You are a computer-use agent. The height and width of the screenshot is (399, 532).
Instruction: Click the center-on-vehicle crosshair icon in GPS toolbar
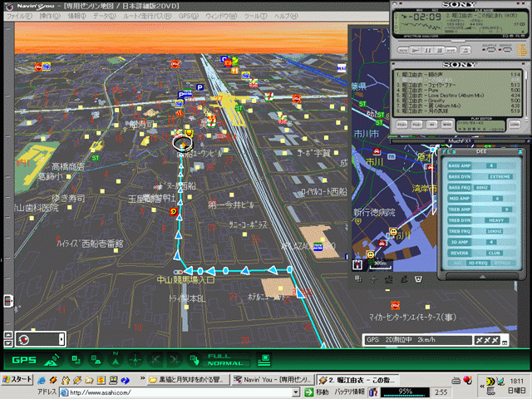click(135, 360)
